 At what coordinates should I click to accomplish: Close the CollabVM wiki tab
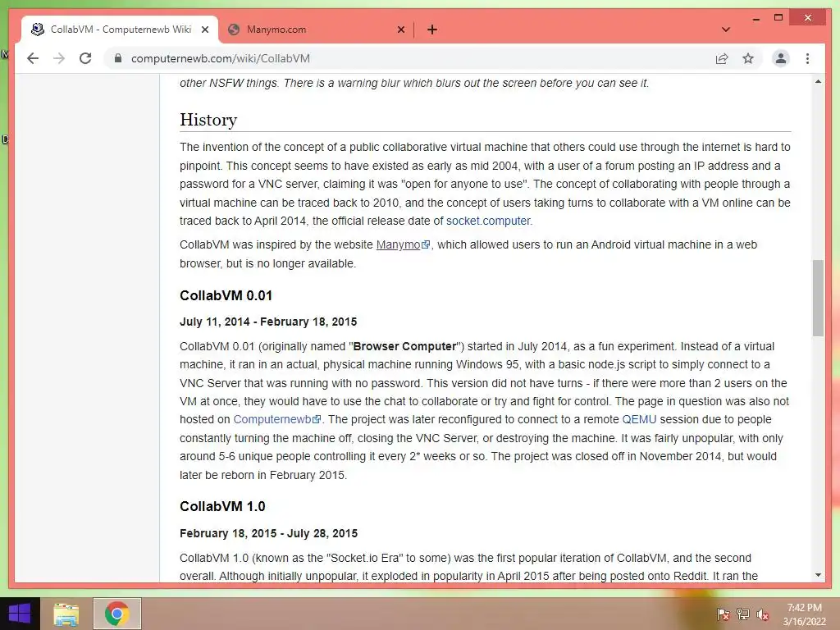click(x=204, y=30)
